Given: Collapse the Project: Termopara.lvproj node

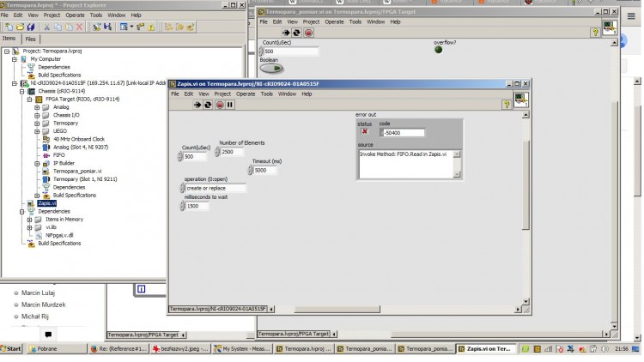Looking at the screenshot, I should pos(7,51).
